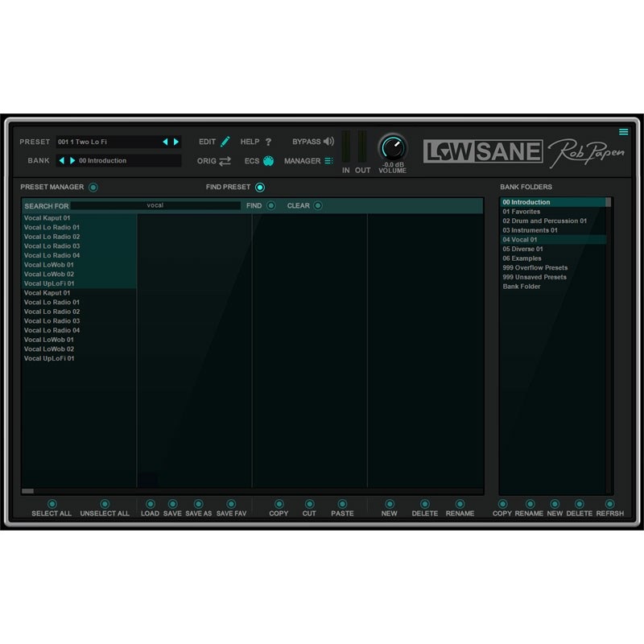The image size is (644, 644).
Task: Select 02 Drum and Percussion 01 folder
Action: (x=553, y=221)
